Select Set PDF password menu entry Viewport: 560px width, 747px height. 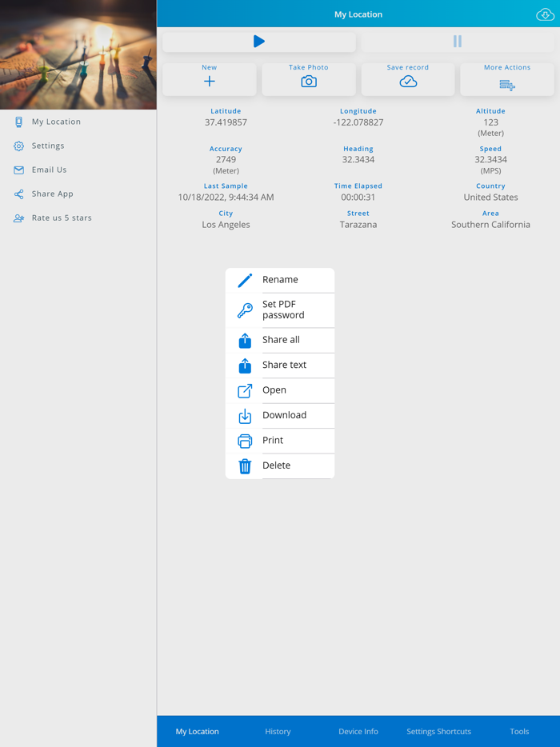coord(280,310)
